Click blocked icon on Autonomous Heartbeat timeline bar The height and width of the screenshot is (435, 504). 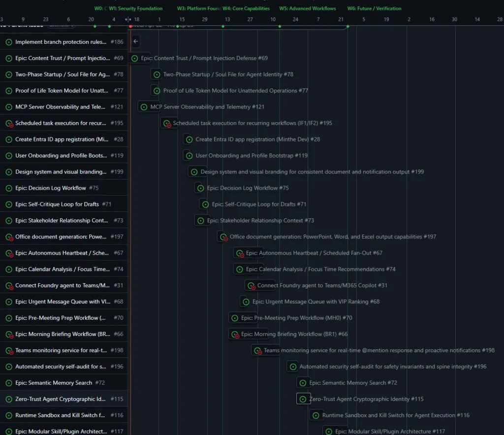pyautogui.click(x=240, y=254)
